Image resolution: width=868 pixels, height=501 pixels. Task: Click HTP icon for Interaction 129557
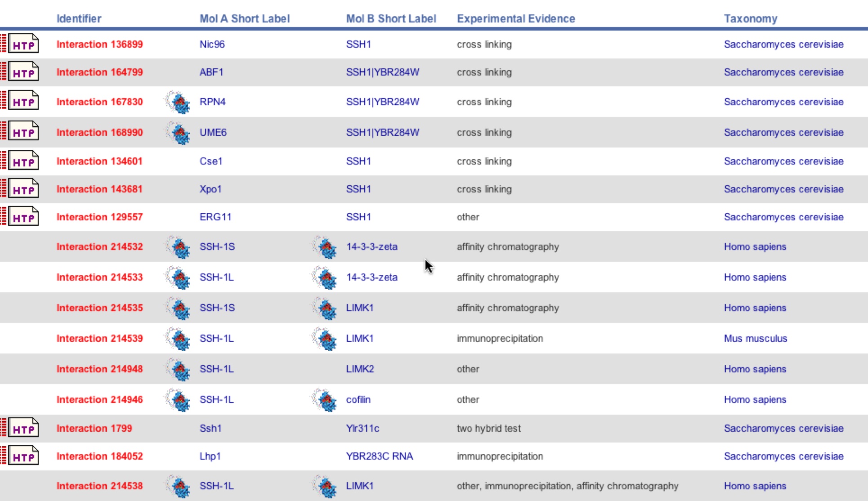click(23, 217)
